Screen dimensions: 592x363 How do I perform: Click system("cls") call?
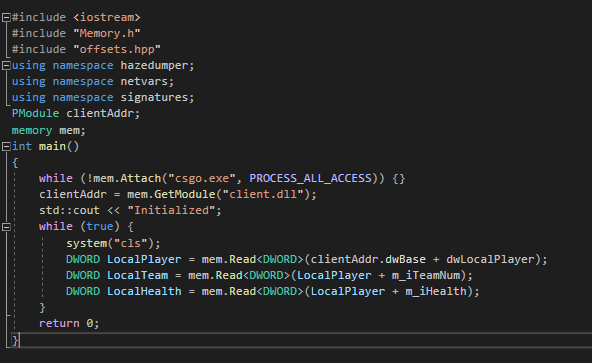[113, 243]
